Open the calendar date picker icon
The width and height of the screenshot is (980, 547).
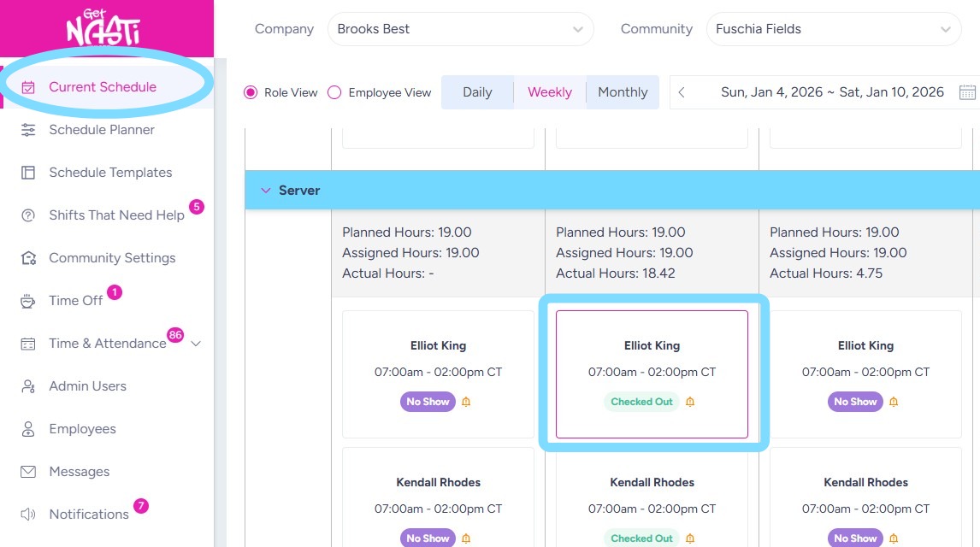(x=967, y=92)
